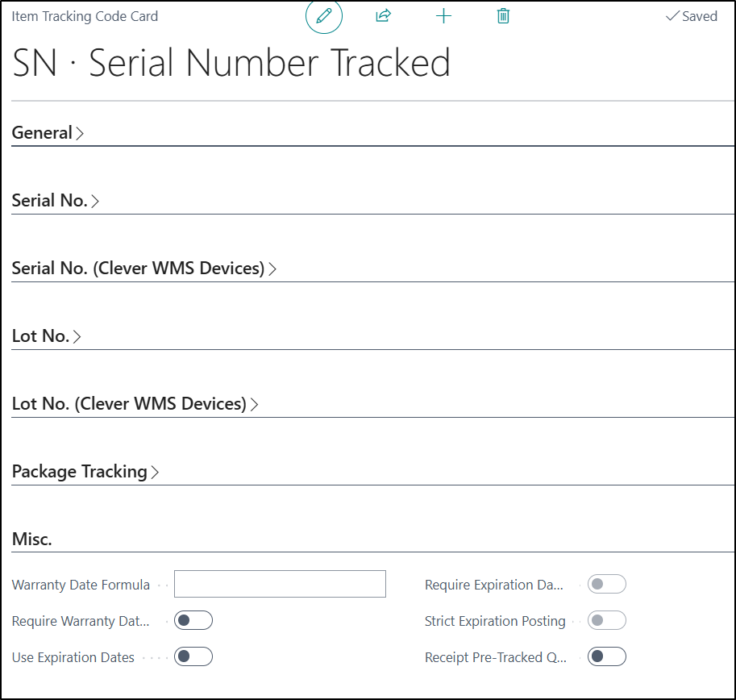Click the Saved checkmark status indicator
736x700 pixels.
(x=691, y=16)
